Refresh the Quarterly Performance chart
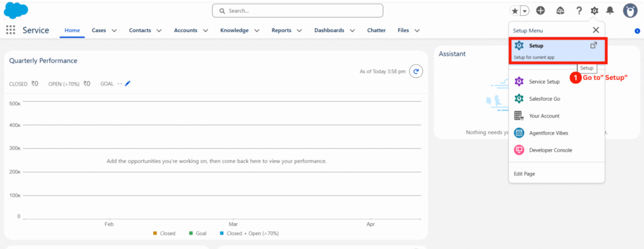The image size is (644, 249). (416, 72)
